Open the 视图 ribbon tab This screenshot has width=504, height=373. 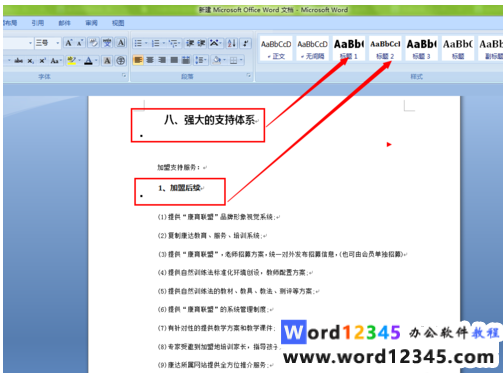pyautogui.click(x=118, y=23)
